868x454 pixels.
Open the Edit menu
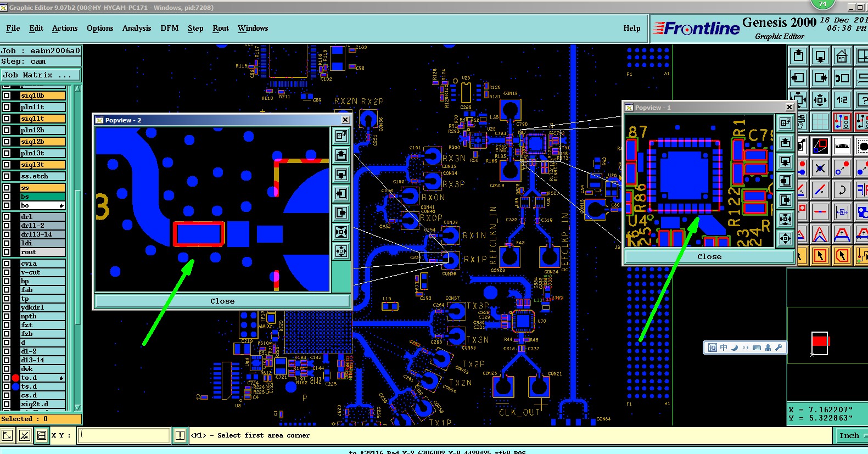[36, 29]
